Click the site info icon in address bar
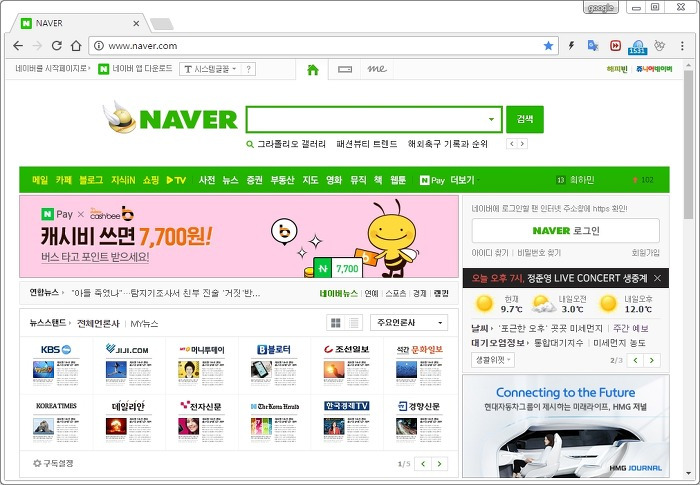The height and width of the screenshot is (485, 700). pyautogui.click(x=99, y=46)
